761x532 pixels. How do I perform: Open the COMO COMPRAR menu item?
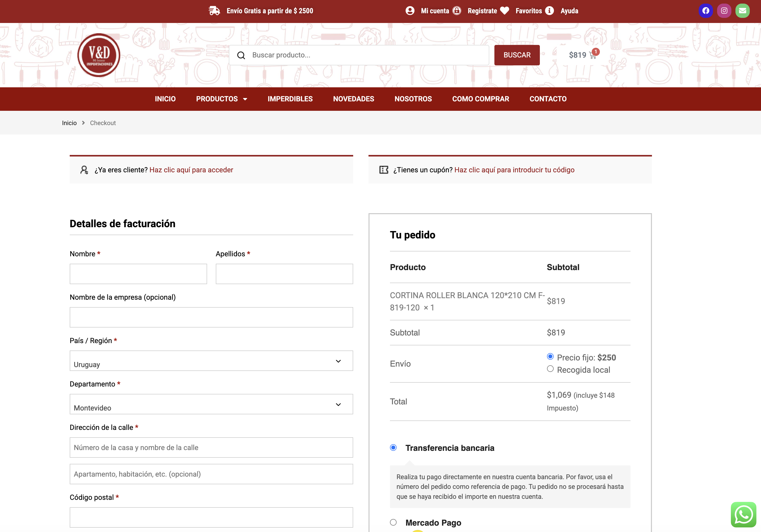pos(481,99)
